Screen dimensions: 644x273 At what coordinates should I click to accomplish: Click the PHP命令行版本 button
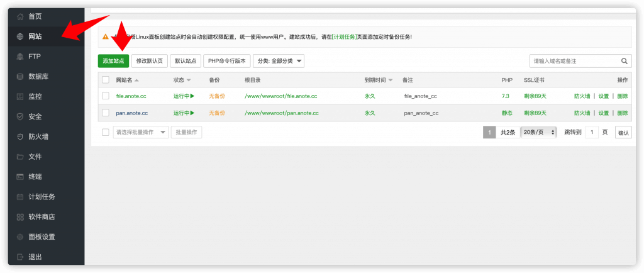(226, 61)
